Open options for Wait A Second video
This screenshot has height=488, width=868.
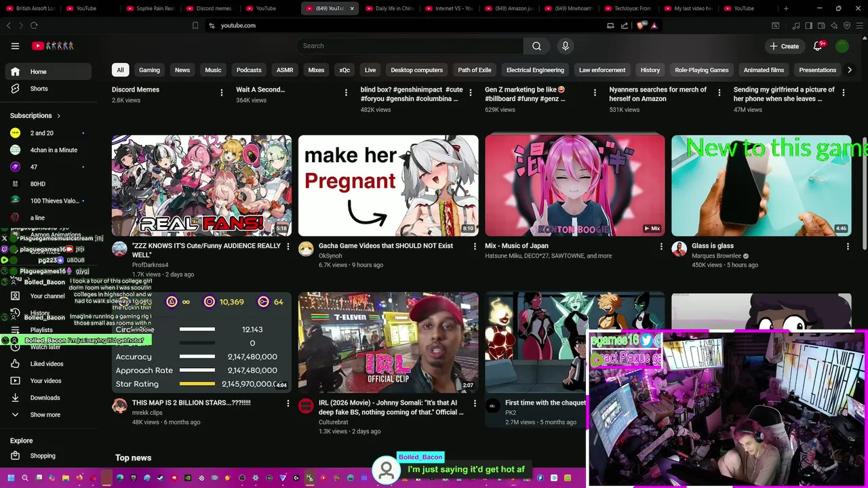click(x=346, y=93)
